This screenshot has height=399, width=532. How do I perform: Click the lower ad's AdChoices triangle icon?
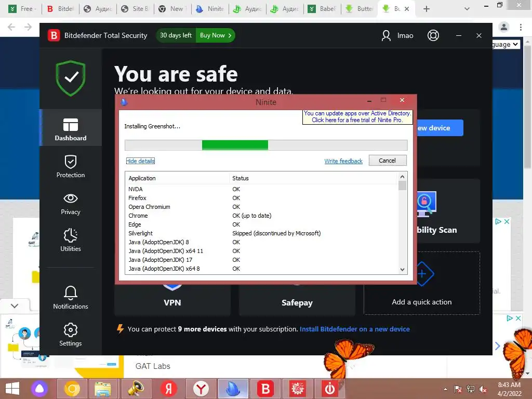pyautogui.click(x=509, y=318)
